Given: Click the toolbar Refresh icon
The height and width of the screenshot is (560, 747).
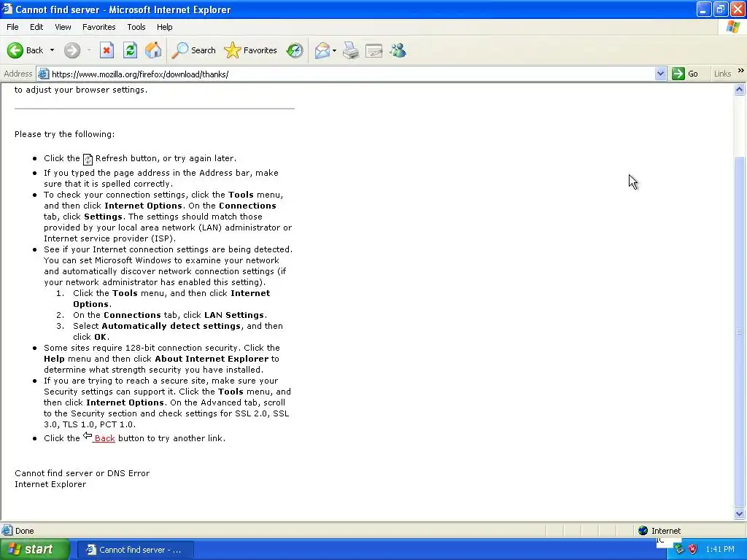Looking at the screenshot, I should [130, 50].
